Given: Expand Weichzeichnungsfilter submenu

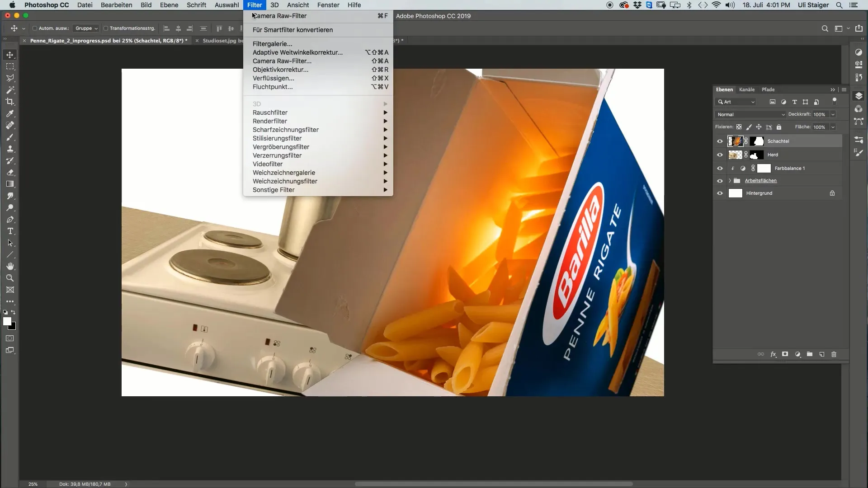Looking at the screenshot, I should [x=318, y=181].
